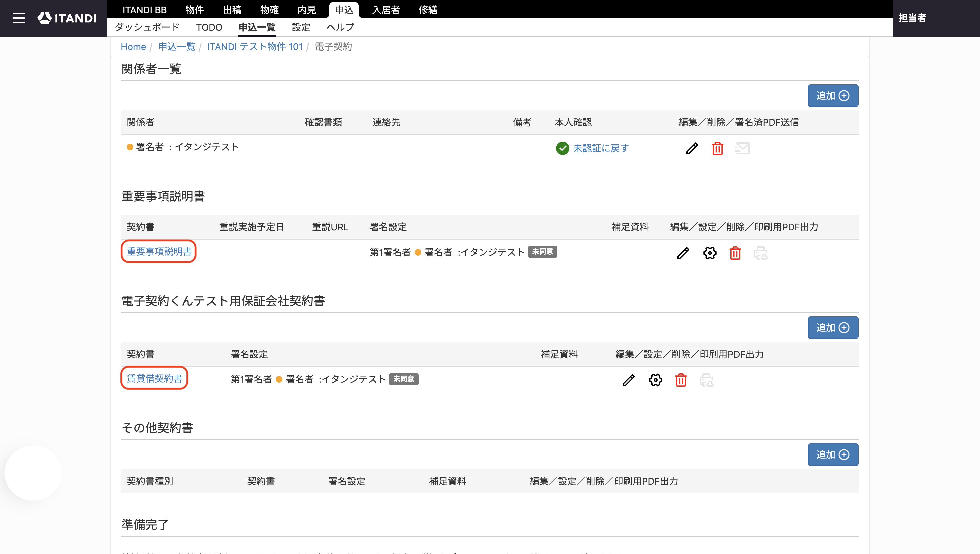Open the 賃貸借契約書 contract link

pos(154,379)
